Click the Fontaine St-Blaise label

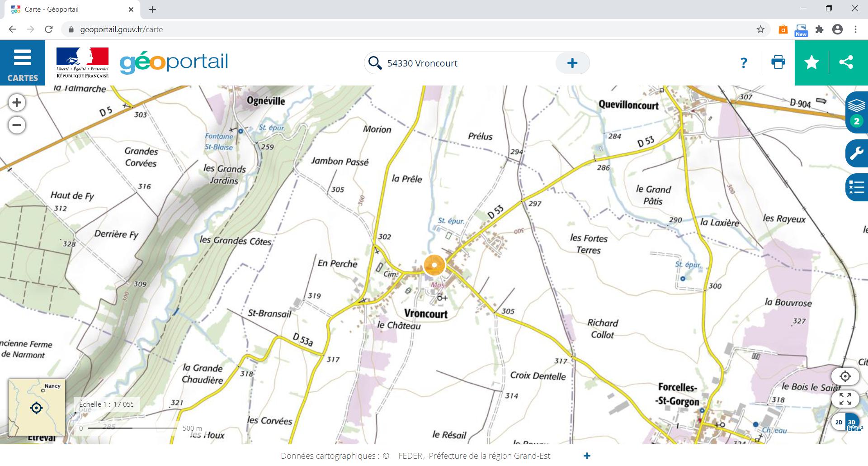[x=219, y=142]
